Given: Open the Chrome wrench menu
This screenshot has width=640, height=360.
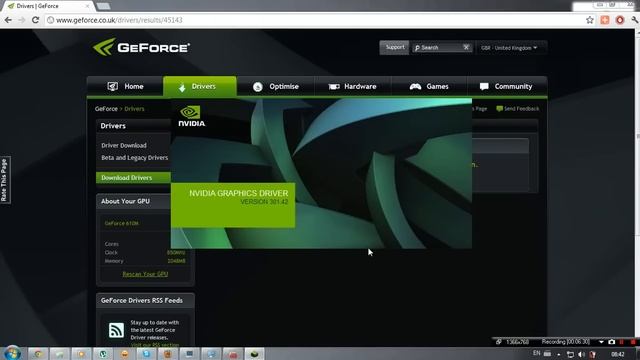Looking at the screenshot, I should coord(635,20).
